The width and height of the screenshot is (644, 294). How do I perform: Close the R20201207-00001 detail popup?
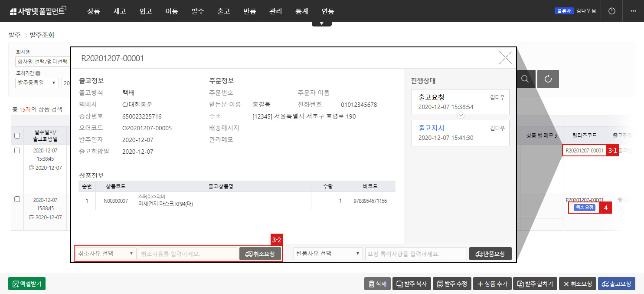point(506,58)
